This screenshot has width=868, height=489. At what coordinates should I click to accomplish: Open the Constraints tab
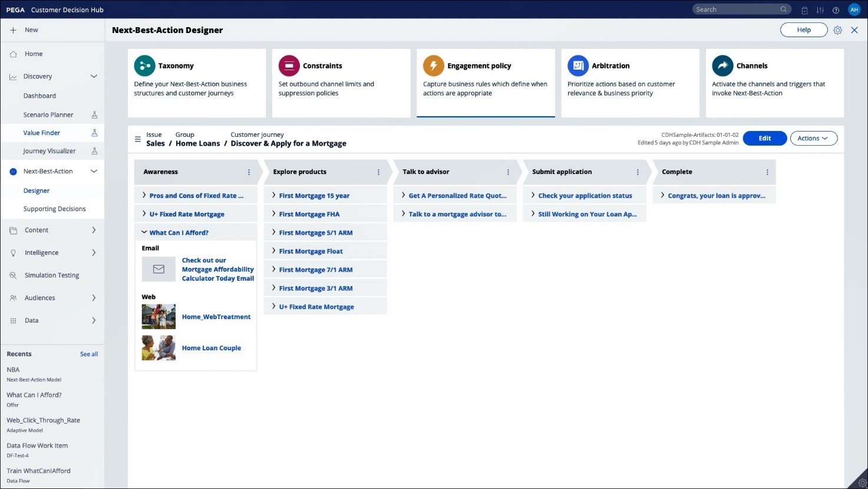341,83
